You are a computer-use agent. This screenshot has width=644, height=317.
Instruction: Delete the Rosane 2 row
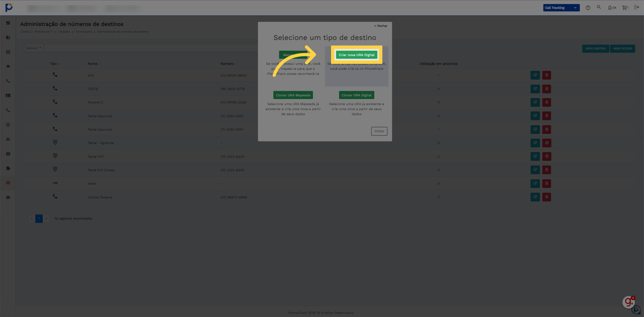pyautogui.click(x=546, y=102)
